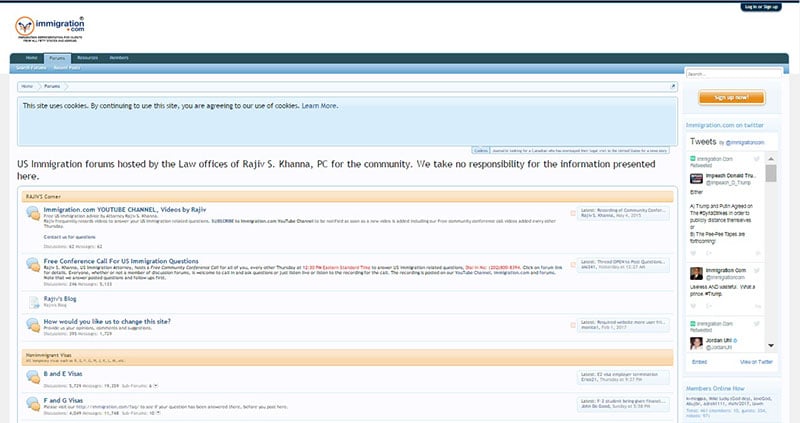This screenshot has width=800, height=423.
Task: Click the Twitter bird on Jordan Uhl retweet
Action: [x=757, y=324]
